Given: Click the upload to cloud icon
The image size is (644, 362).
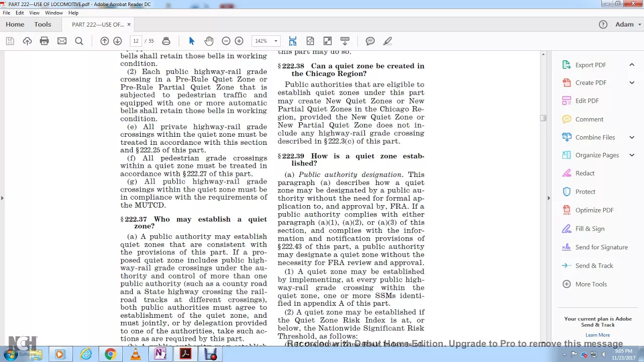Looking at the screenshot, I should [27, 41].
